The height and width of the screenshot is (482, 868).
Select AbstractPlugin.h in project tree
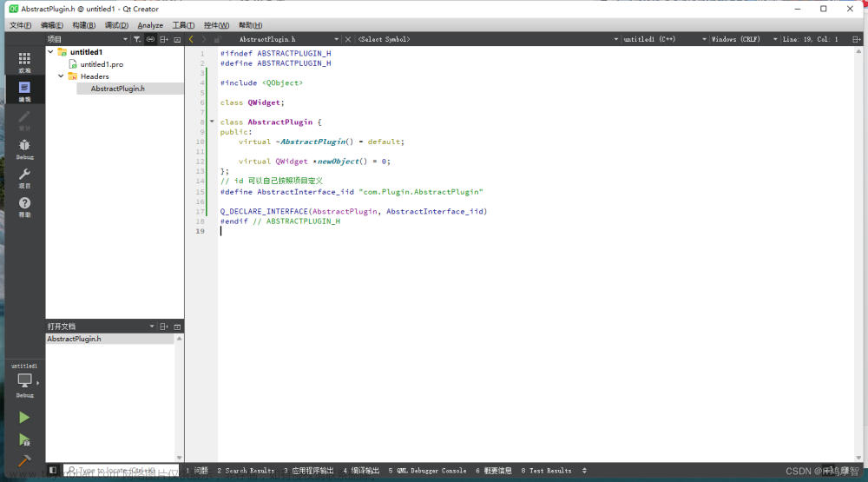coord(117,89)
